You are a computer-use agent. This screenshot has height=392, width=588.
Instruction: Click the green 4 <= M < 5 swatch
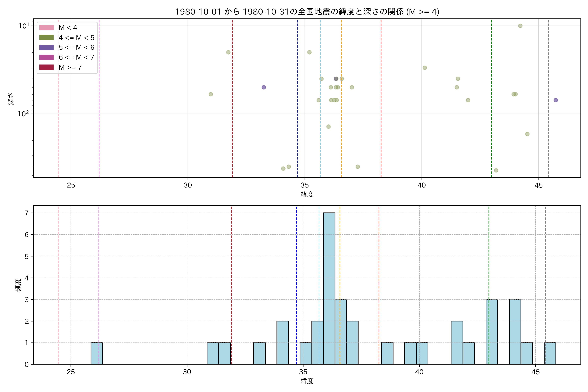click(46, 38)
